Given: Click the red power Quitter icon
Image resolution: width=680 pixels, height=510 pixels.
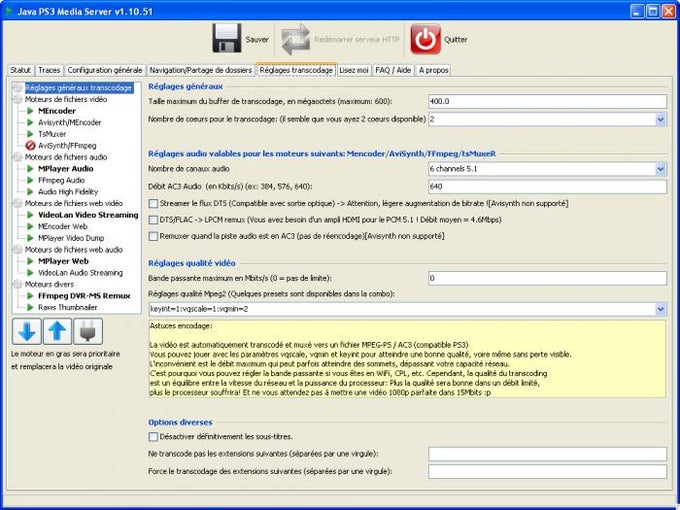Looking at the screenshot, I should click(x=425, y=39).
